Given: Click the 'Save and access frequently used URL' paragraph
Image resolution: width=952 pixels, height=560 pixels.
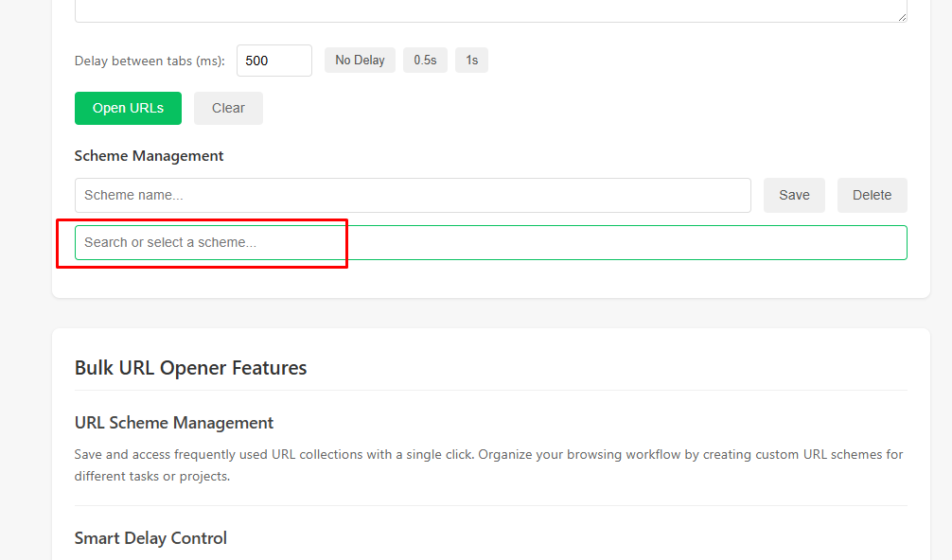Looking at the screenshot, I should pyautogui.click(x=490, y=465).
